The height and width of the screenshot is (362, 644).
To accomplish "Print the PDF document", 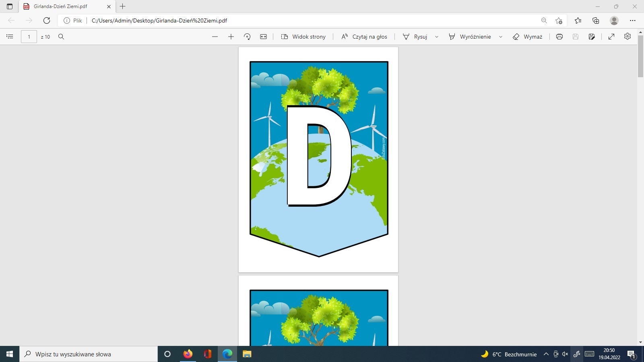I will pyautogui.click(x=559, y=37).
